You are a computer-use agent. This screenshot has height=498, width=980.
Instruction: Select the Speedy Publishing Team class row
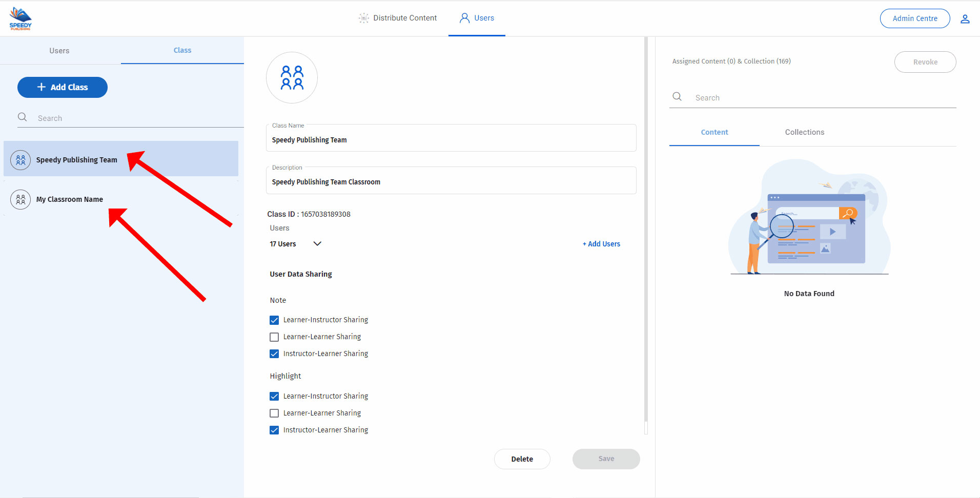coord(121,159)
